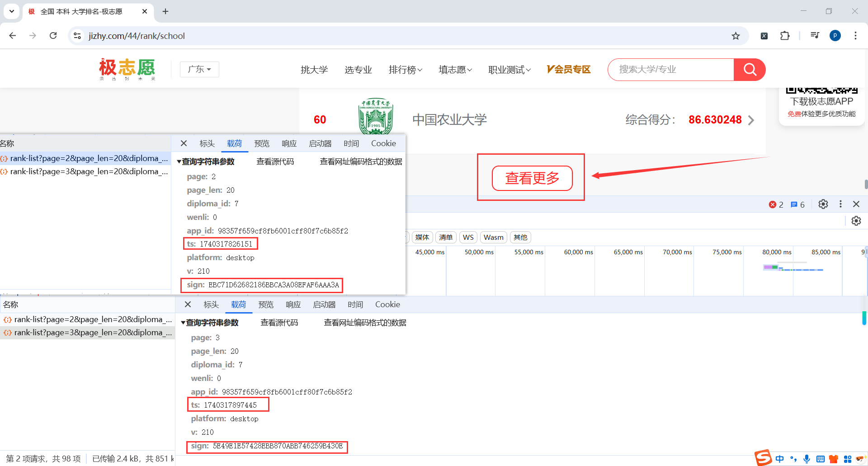Switch to 预览 tab in upper details pane

[x=262, y=143]
